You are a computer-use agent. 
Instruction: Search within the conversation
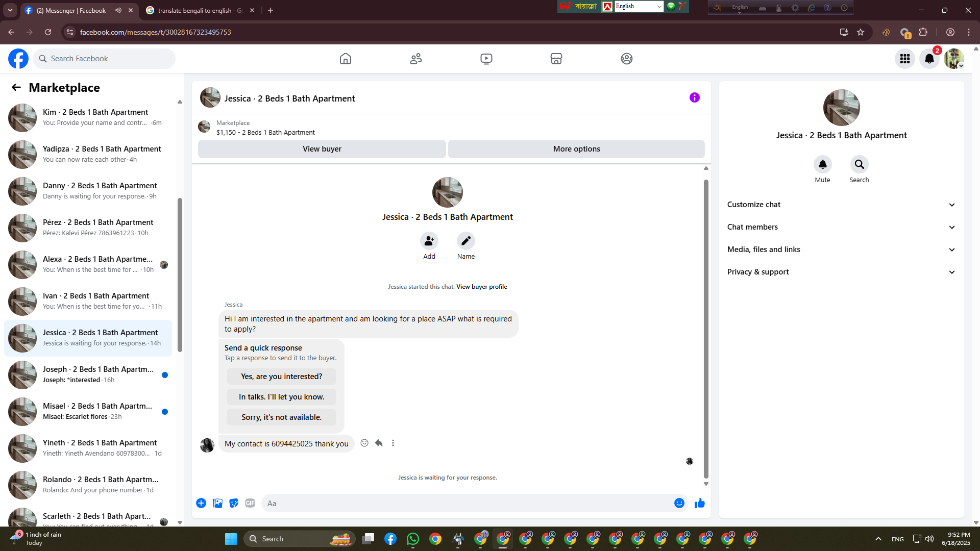click(x=860, y=164)
